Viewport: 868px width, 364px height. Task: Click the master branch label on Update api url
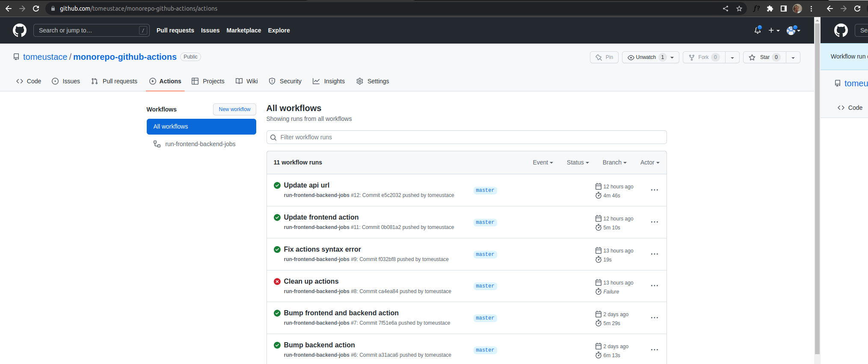pyautogui.click(x=485, y=191)
